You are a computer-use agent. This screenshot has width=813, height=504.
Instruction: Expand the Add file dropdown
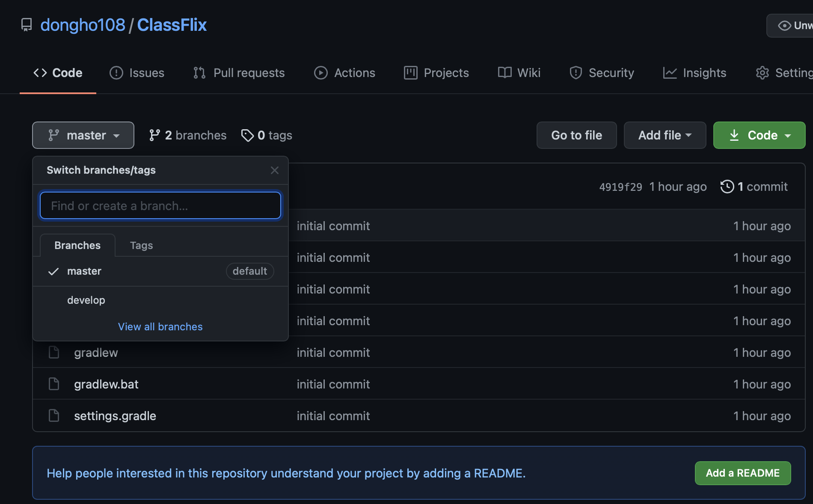click(x=665, y=135)
